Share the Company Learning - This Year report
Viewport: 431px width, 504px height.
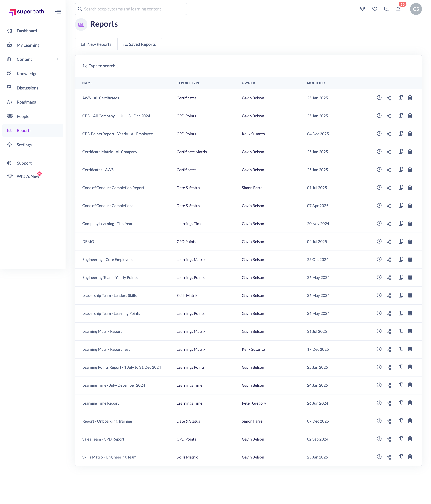(x=389, y=224)
